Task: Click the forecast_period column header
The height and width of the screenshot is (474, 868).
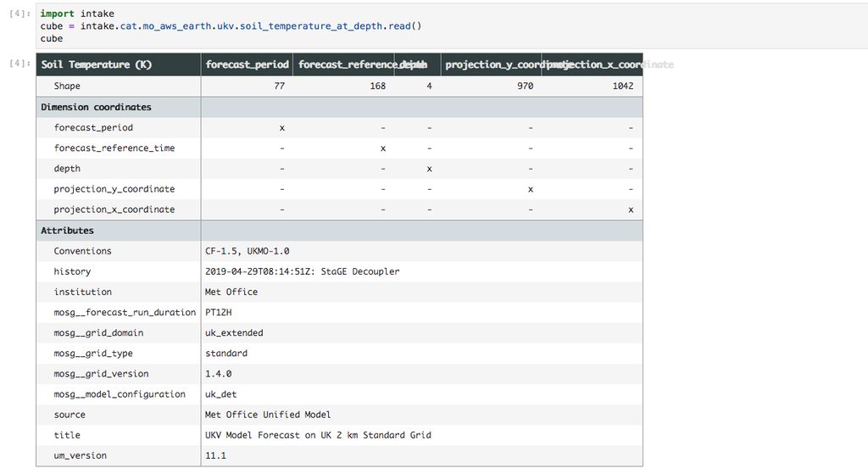Action: pyautogui.click(x=247, y=64)
